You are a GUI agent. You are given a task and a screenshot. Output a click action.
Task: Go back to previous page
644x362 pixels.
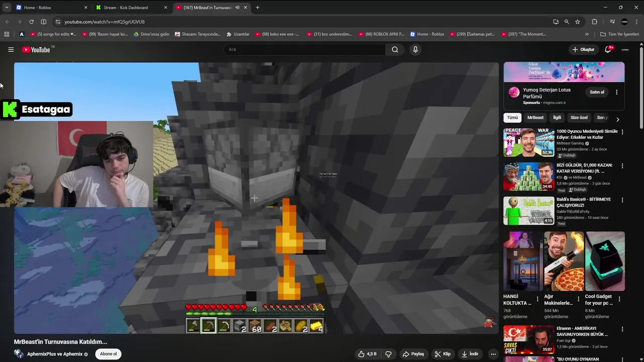[7, 22]
